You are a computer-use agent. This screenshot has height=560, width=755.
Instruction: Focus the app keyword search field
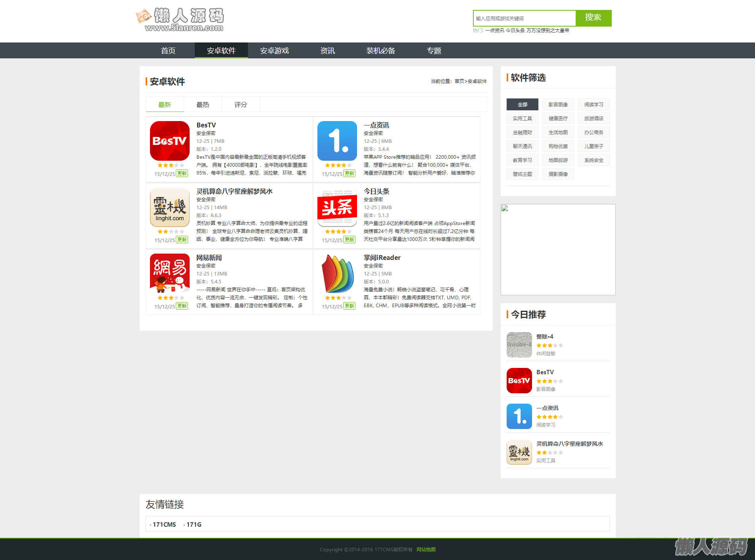point(524,18)
